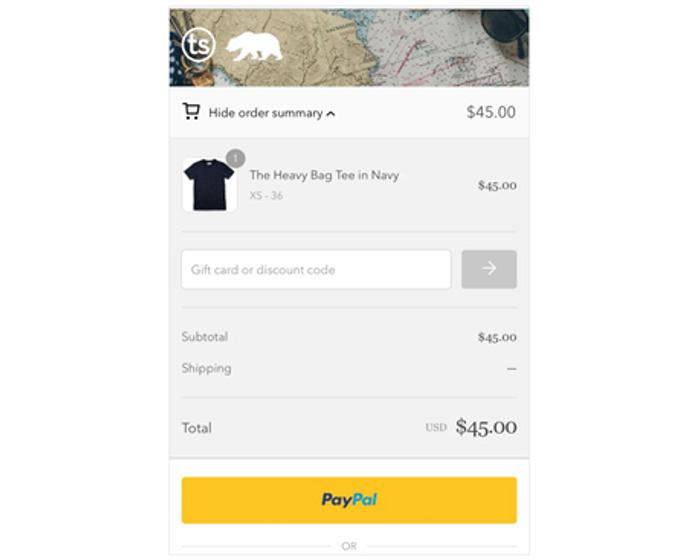Pay with the yellow PayPal button

pyautogui.click(x=349, y=500)
